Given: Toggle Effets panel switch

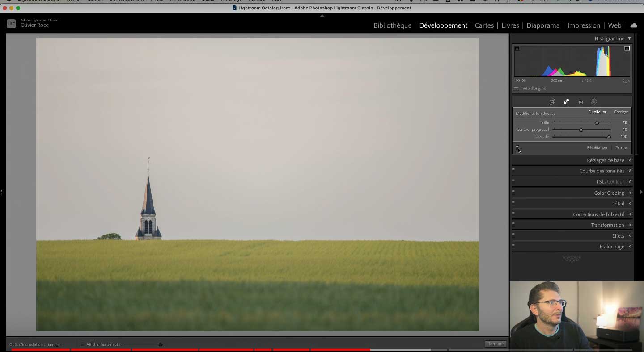Looking at the screenshot, I should [x=513, y=234].
